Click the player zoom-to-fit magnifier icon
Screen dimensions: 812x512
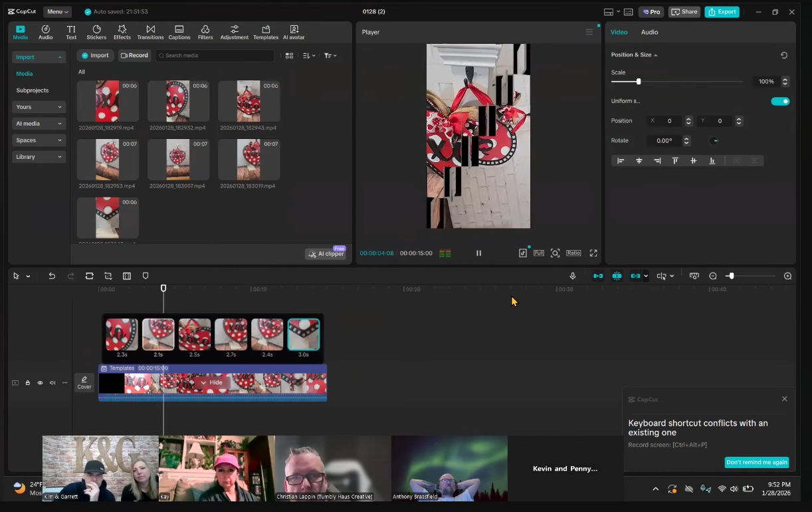click(555, 253)
